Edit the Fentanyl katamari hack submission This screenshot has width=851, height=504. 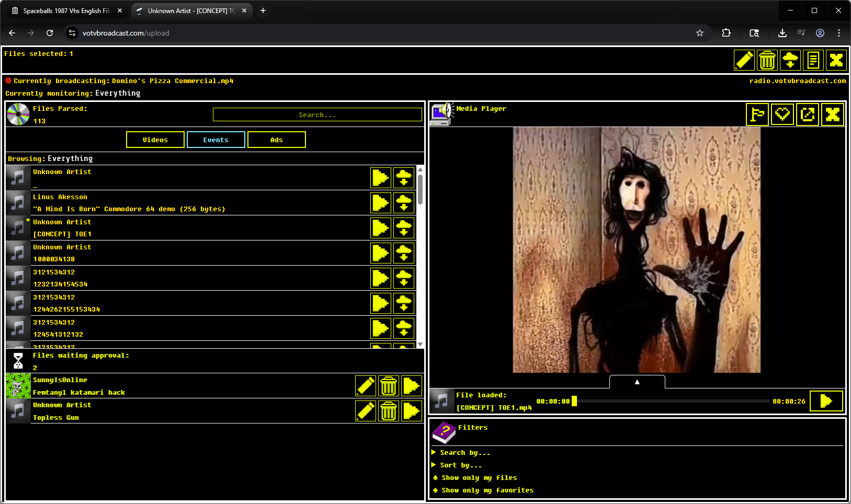pyautogui.click(x=366, y=386)
